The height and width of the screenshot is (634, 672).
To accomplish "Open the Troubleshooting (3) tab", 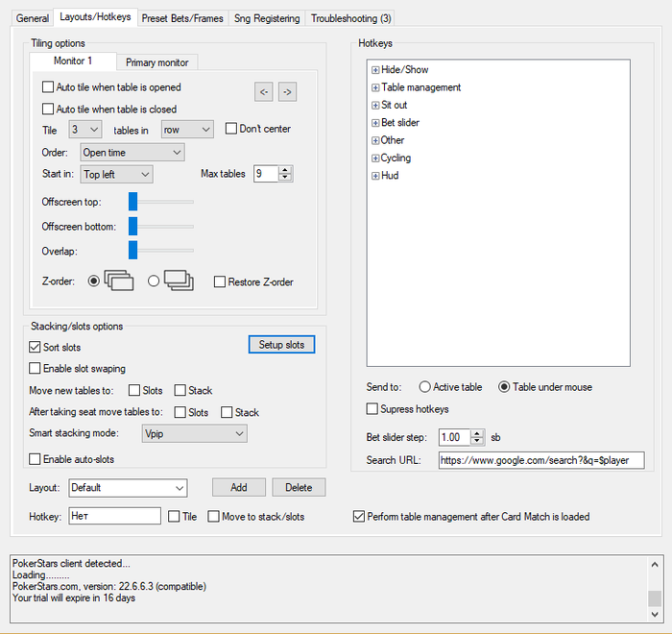I will (351, 18).
